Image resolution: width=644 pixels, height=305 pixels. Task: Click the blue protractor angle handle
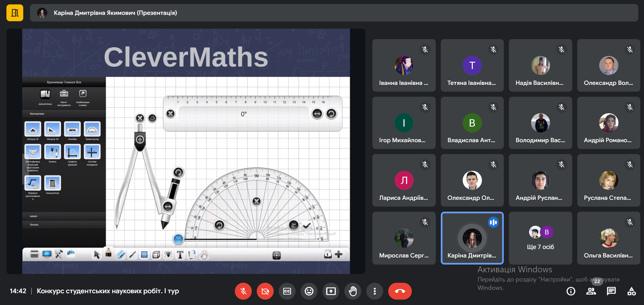[x=178, y=239]
